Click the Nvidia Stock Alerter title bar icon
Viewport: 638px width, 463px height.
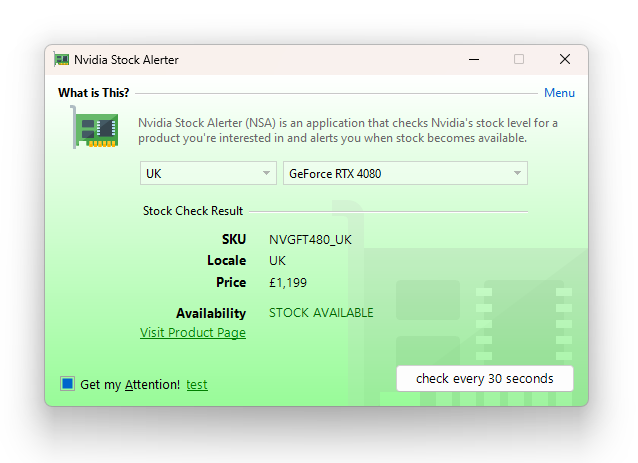pos(62,60)
